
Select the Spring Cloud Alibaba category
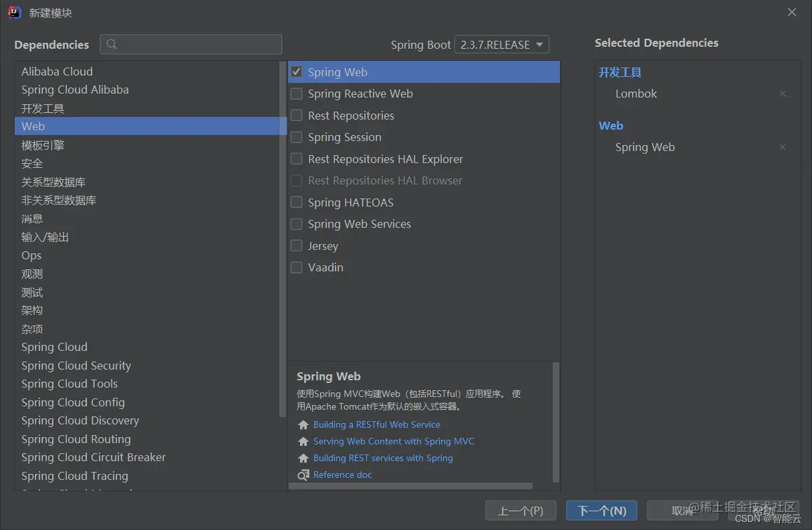(147, 90)
